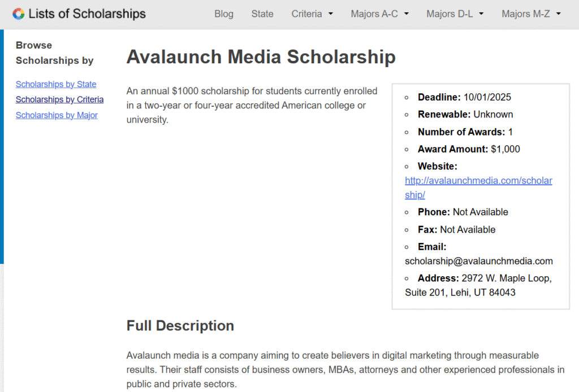Viewport: 579px width, 392px height.
Task: Click the Lists of Scholarships logo icon
Action: coord(19,14)
